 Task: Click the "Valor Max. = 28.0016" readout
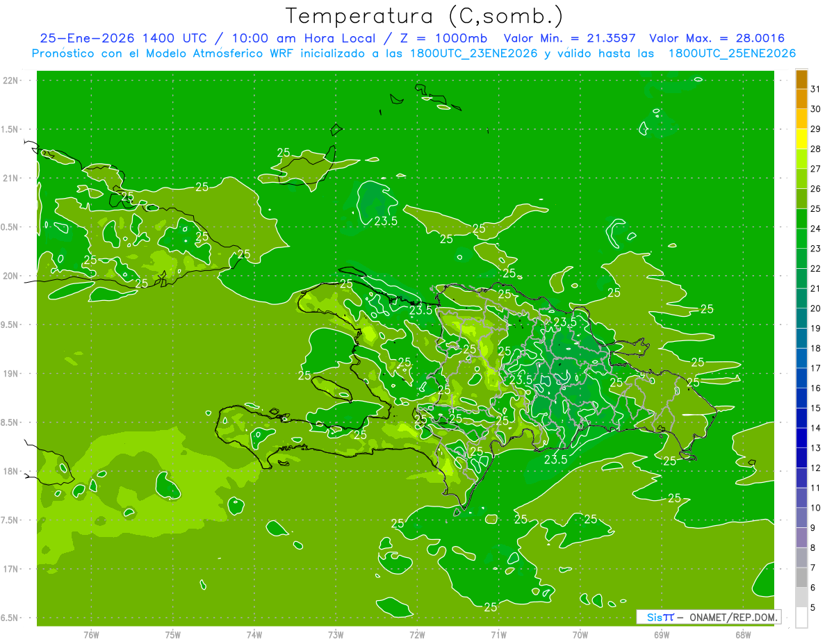coord(717,38)
